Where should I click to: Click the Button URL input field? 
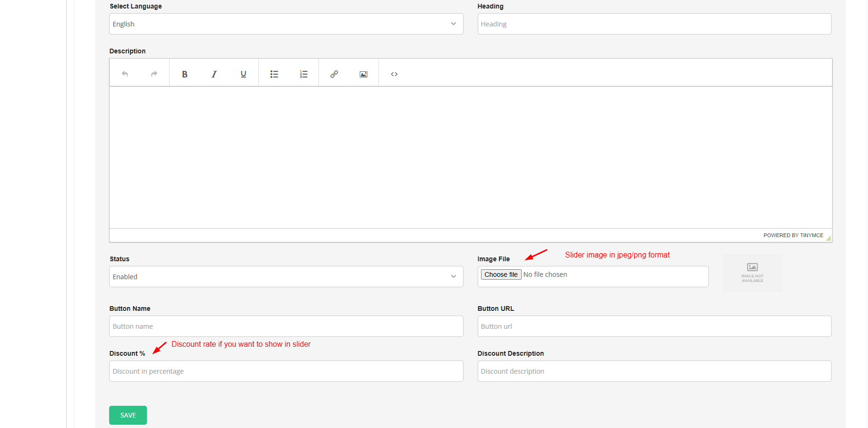[x=654, y=326]
